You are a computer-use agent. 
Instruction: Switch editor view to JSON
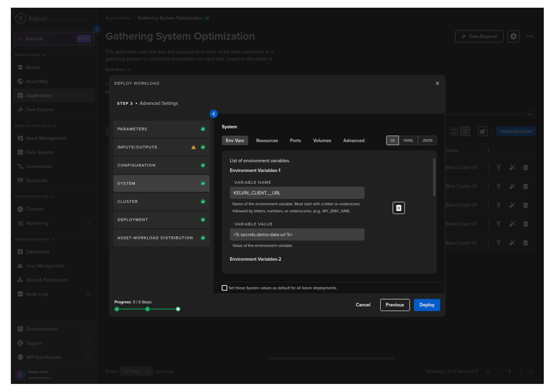427,141
